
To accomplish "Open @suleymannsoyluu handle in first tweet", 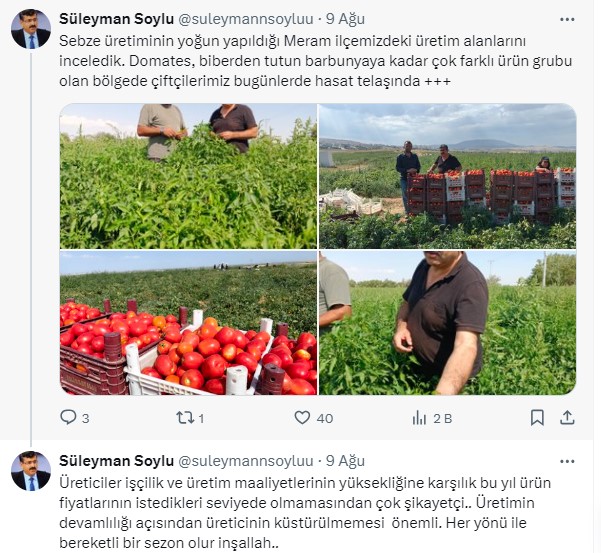I will 246,19.
